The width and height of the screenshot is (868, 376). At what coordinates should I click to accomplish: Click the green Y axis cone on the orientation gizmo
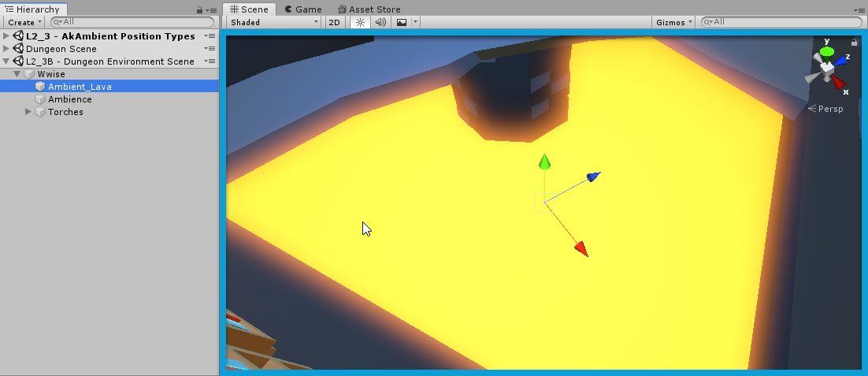[x=826, y=52]
